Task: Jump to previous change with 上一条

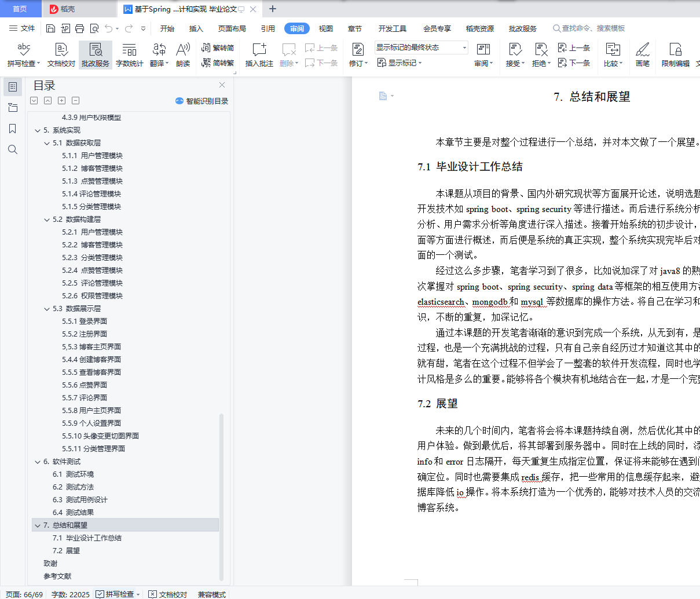Action: point(574,48)
